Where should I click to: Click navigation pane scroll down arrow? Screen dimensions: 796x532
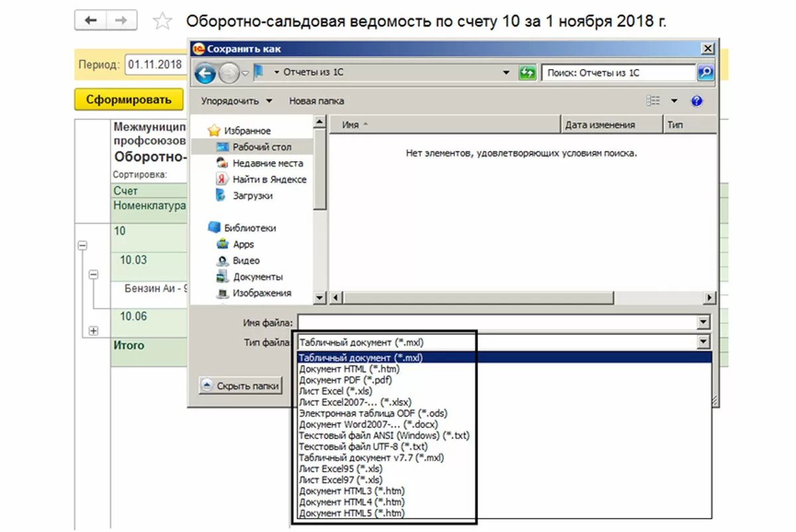[x=320, y=298]
